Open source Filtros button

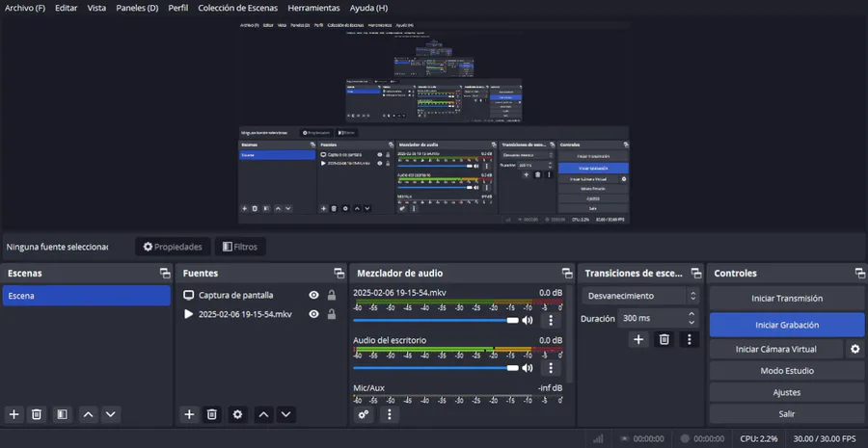240,247
